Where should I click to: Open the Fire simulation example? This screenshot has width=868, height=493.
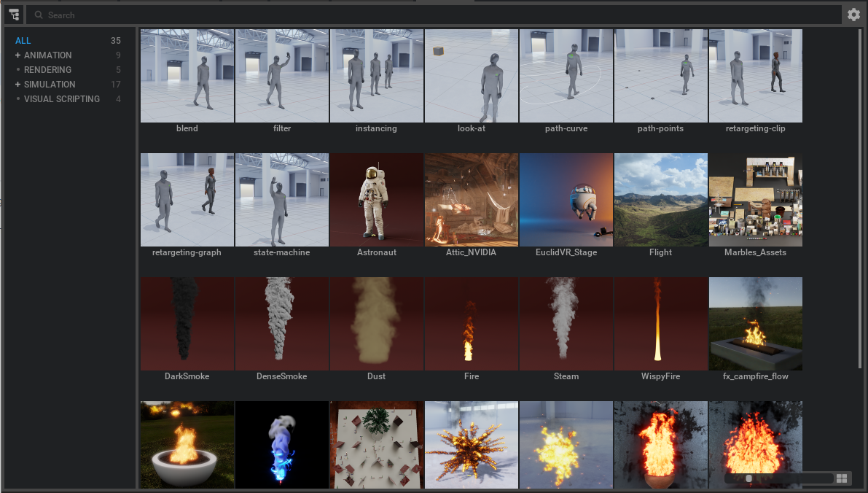tap(471, 323)
